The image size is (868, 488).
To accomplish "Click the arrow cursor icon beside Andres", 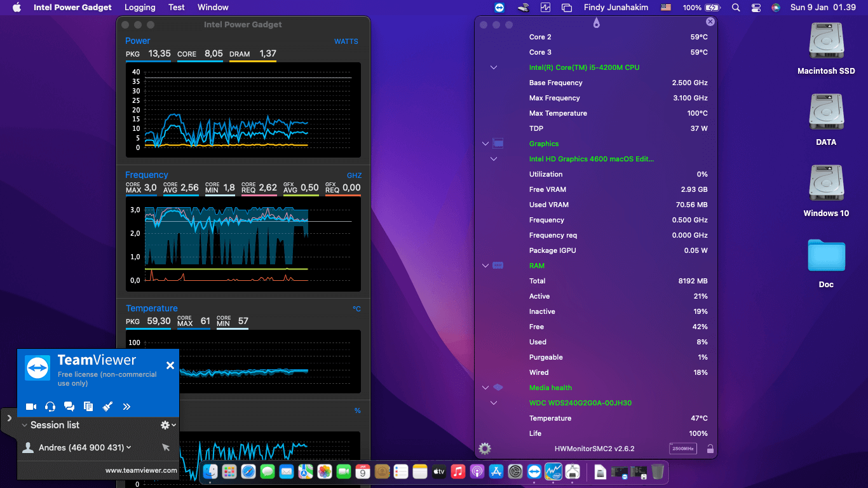I will (x=166, y=447).
